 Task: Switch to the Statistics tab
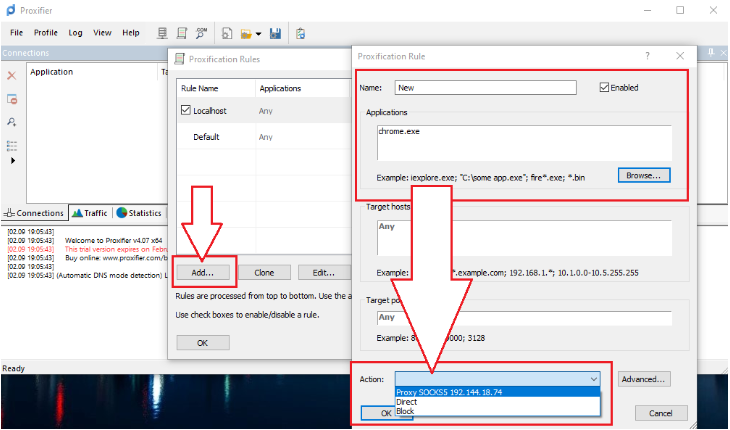pos(139,213)
